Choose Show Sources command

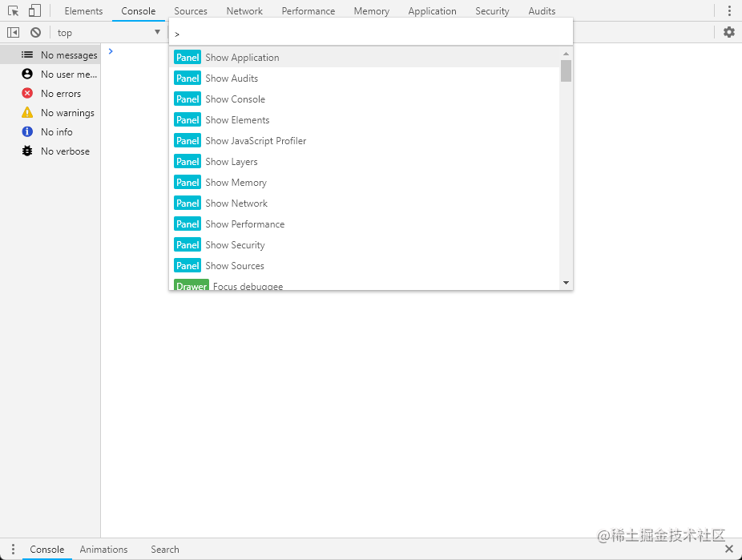364,265
